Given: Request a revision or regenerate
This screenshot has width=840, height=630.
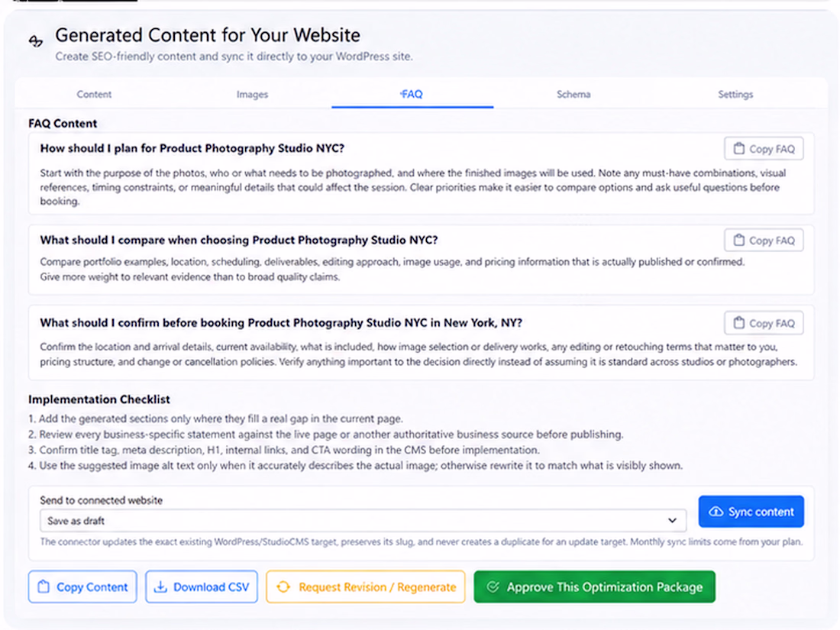Looking at the screenshot, I should coord(365,587).
